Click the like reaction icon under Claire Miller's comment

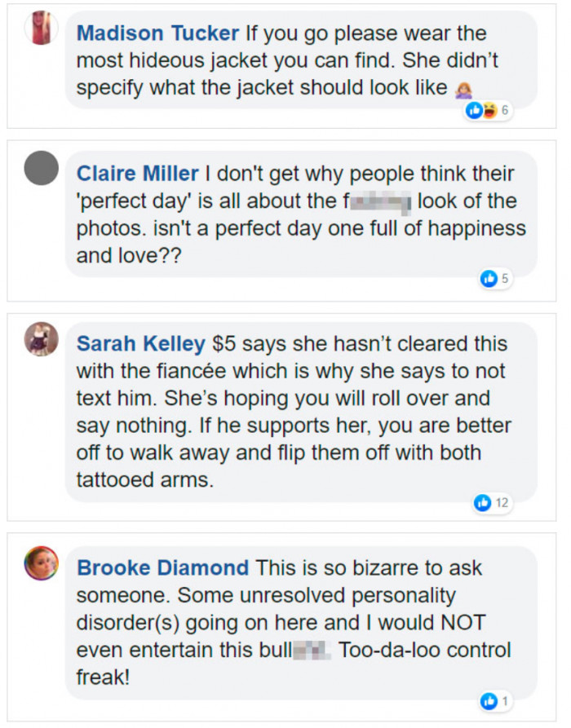tap(490, 278)
